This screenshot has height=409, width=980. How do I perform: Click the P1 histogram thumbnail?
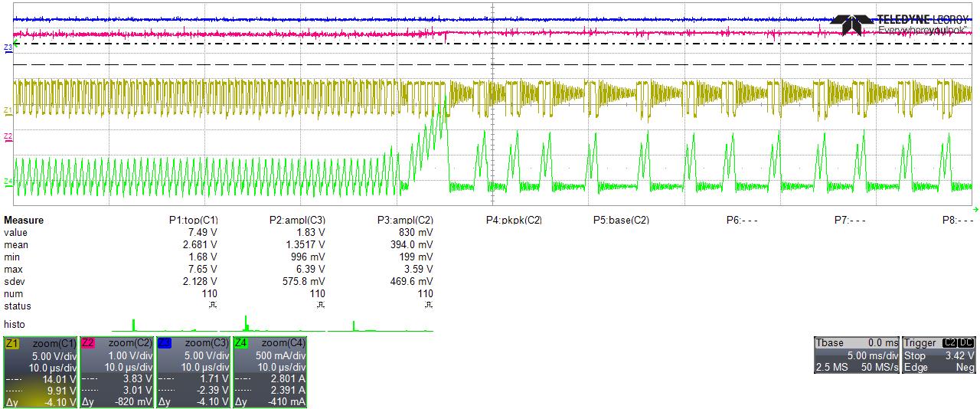point(165,324)
